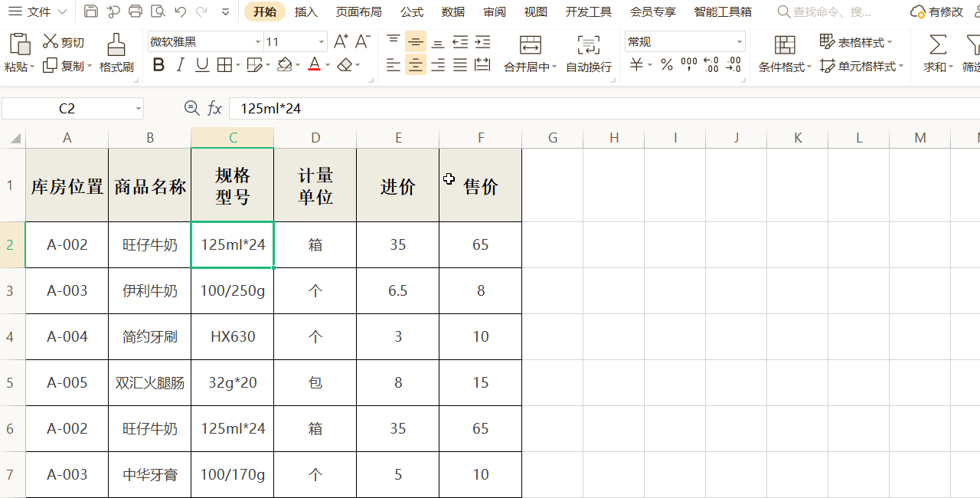Click the Cut (剪切) scissors icon
Image resolution: width=980 pixels, height=498 pixels.
pyautogui.click(x=51, y=41)
